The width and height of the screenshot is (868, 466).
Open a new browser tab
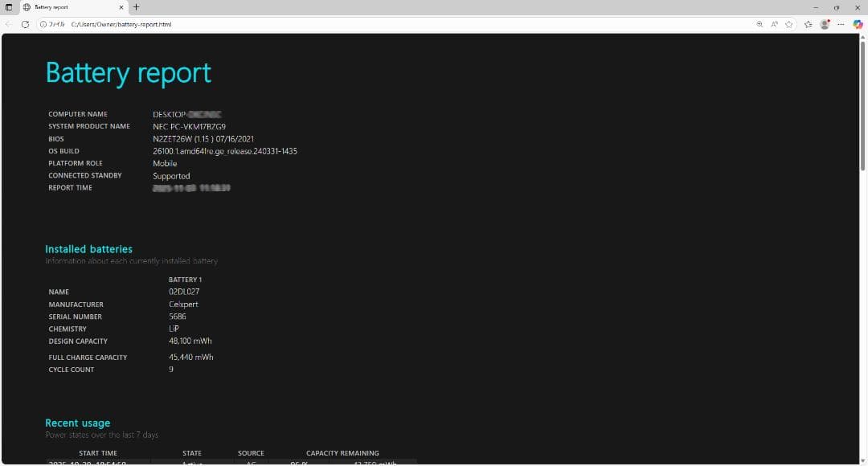[137, 7]
